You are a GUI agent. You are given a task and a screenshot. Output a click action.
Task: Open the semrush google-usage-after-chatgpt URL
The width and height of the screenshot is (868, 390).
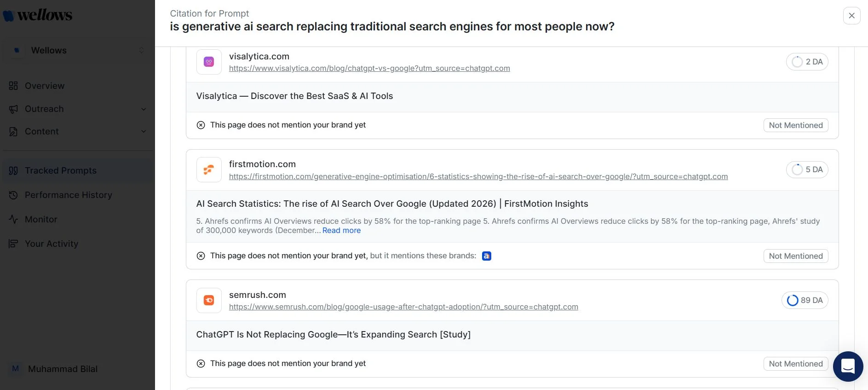pos(403,307)
